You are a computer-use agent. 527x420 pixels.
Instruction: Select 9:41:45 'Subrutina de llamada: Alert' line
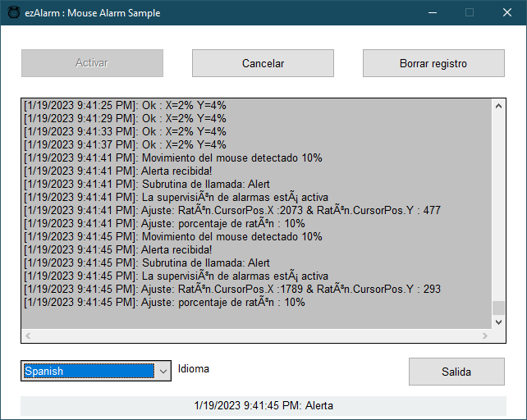147,262
